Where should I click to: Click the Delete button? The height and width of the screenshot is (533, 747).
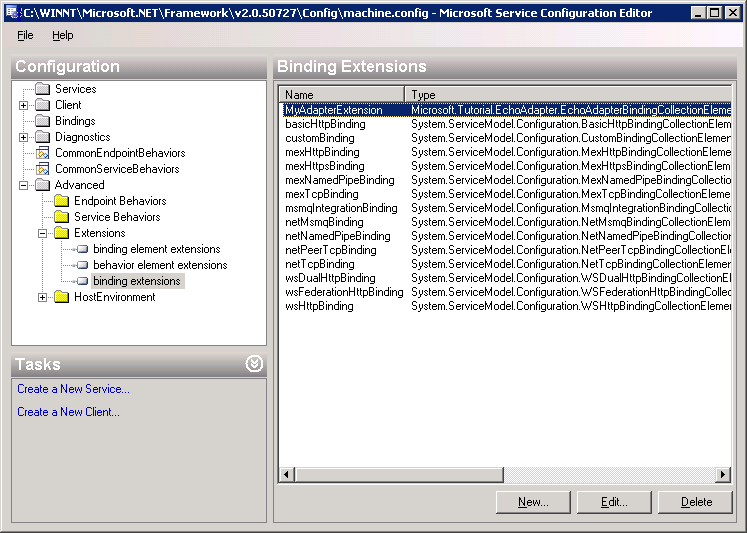click(x=695, y=502)
